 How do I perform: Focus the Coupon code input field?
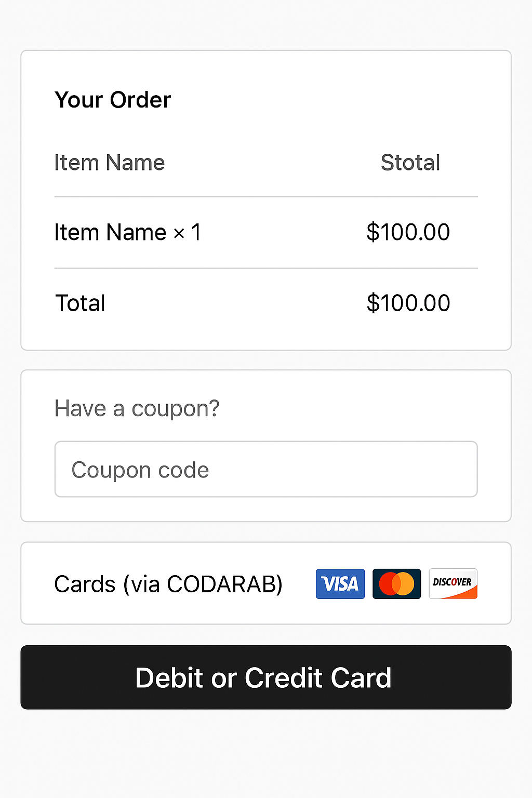click(266, 469)
